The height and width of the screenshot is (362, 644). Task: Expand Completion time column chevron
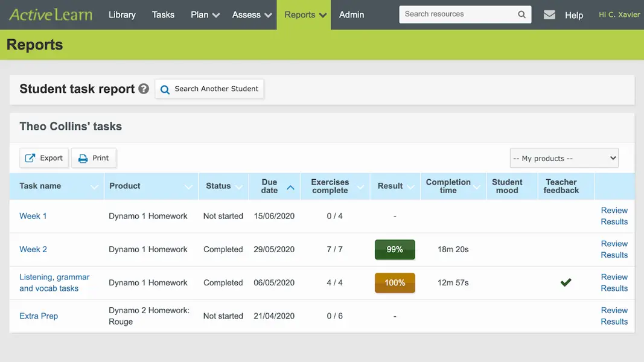click(476, 187)
